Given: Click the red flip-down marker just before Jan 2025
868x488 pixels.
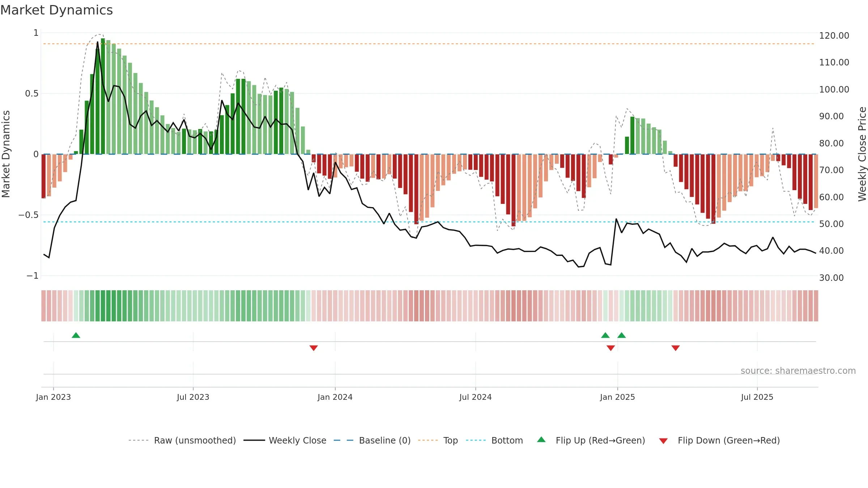Looking at the screenshot, I should (x=611, y=348).
